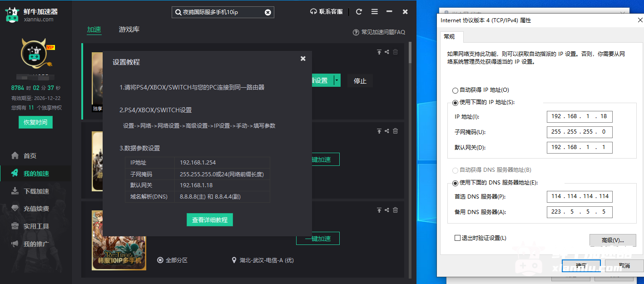Click the diamond icon for 充值续费
The width and height of the screenshot is (644, 284).
click(15, 209)
